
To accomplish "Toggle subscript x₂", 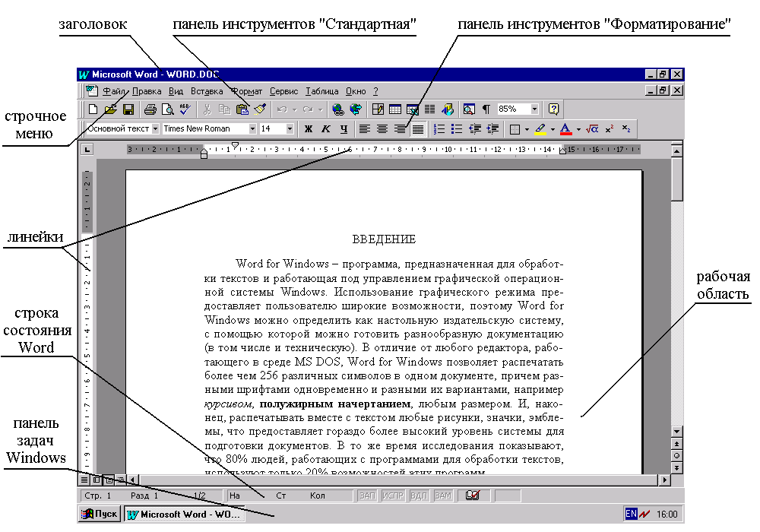I will pos(626,129).
